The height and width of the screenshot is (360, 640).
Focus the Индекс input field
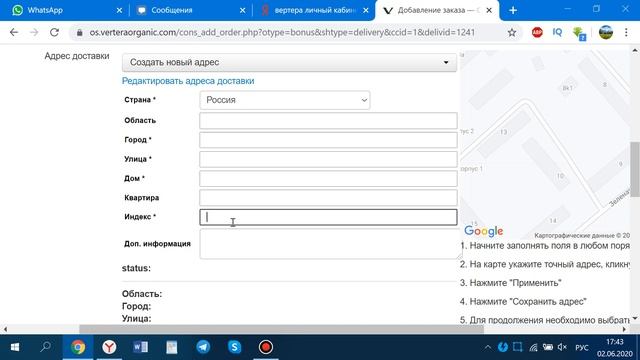(328, 217)
